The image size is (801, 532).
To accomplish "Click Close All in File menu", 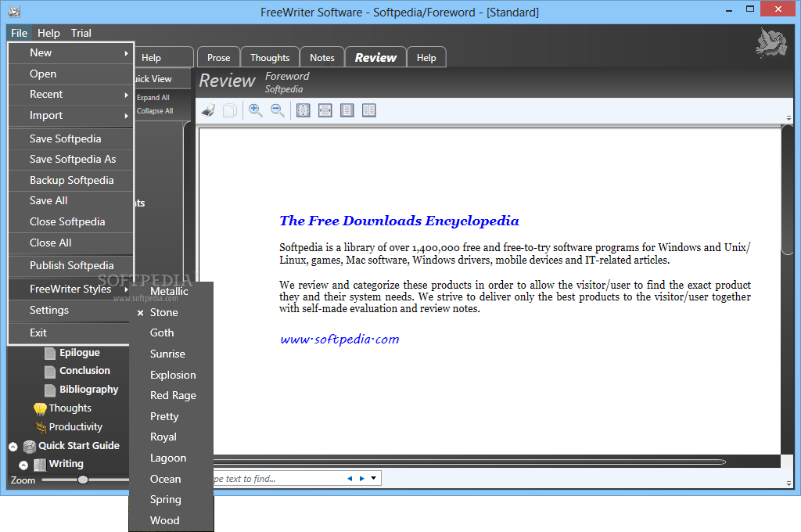I will [71, 243].
